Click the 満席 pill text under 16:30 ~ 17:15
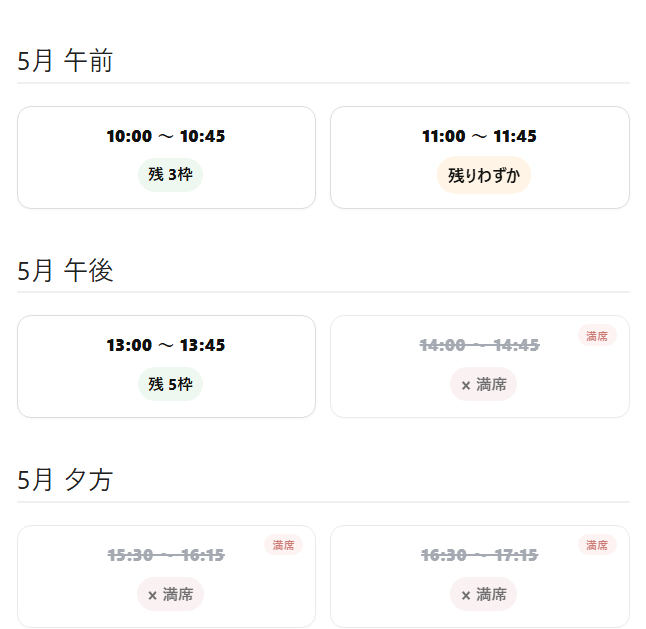646x629 pixels. click(491, 594)
